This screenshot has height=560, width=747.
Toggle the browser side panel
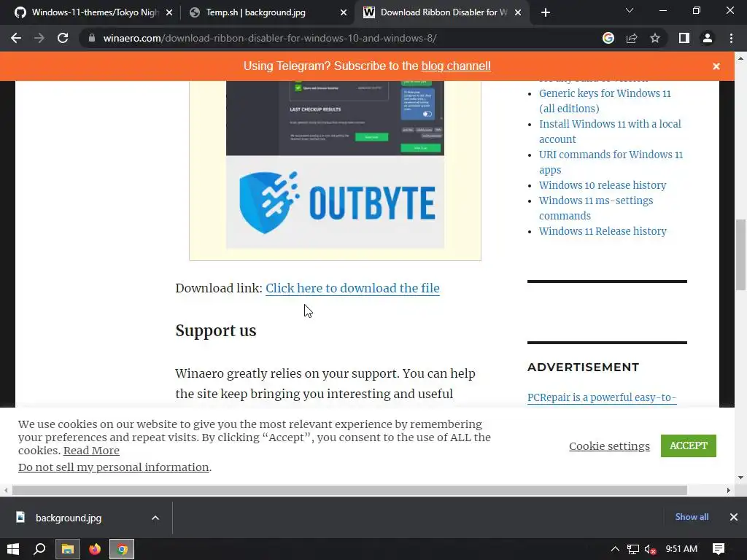point(684,38)
